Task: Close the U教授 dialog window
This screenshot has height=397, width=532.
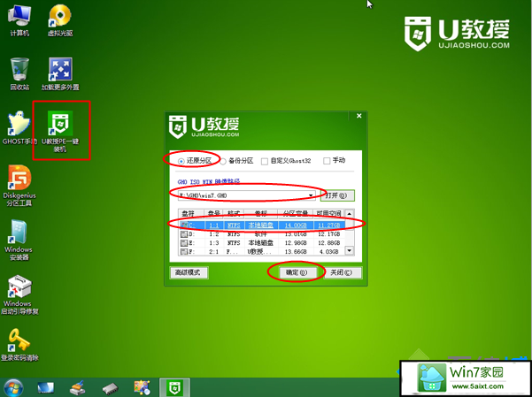Action: (x=359, y=116)
